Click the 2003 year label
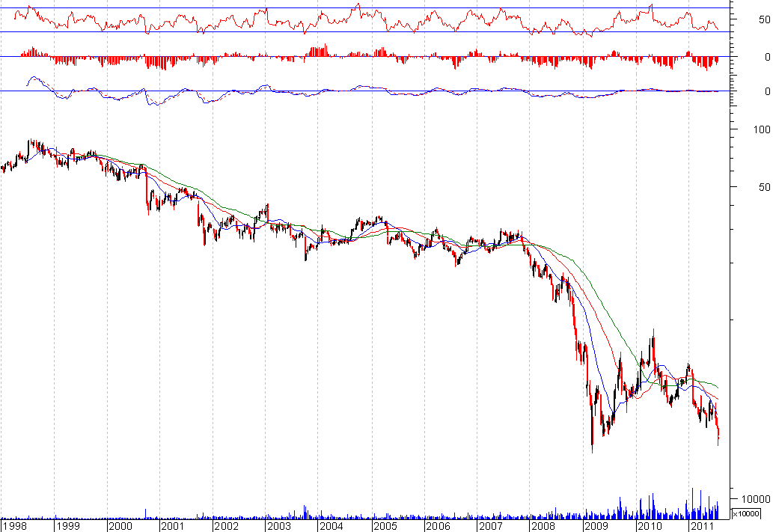Screen dimensions: 773x532 click(x=279, y=526)
